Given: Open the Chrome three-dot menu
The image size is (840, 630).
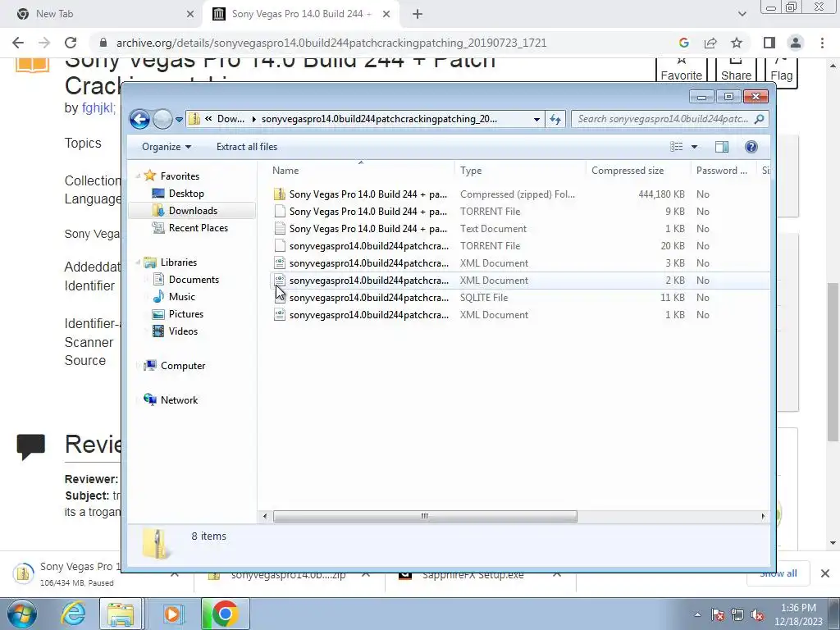Looking at the screenshot, I should click(822, 43).
